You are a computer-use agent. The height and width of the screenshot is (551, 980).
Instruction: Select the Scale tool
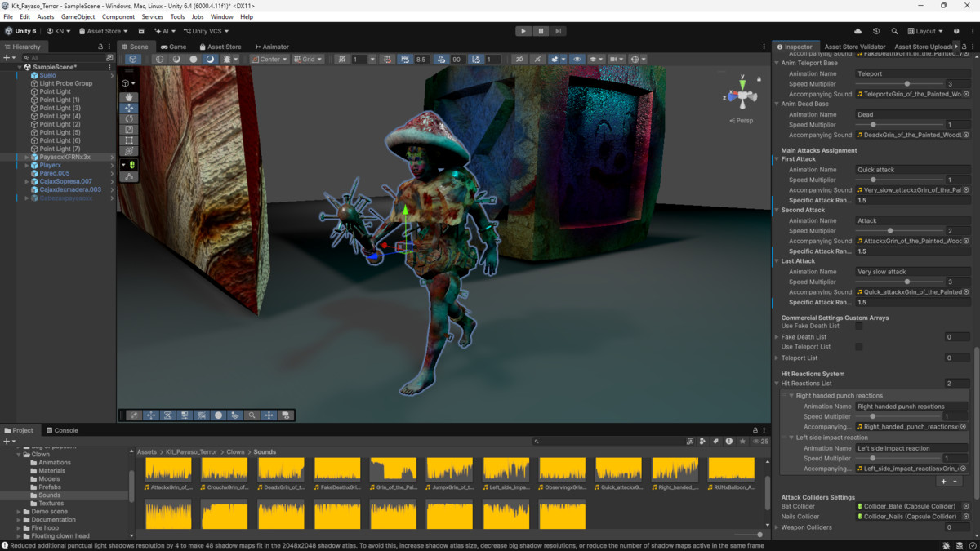(x=129, y=130)
